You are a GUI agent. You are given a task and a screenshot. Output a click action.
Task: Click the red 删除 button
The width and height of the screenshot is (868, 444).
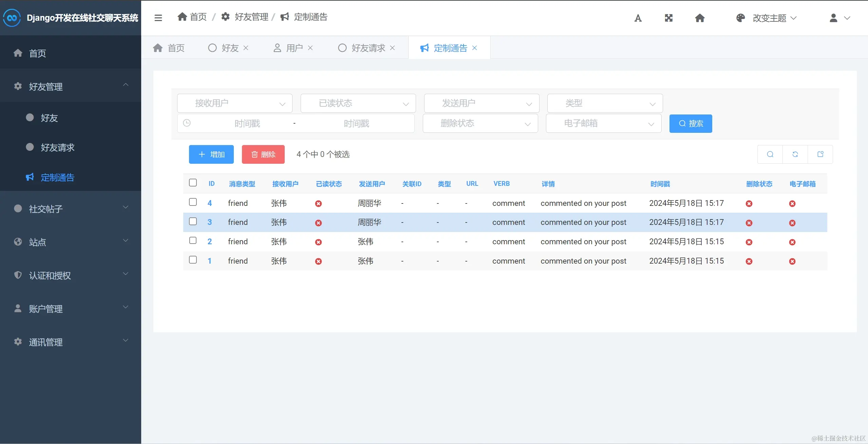click(x=263, y=155)
